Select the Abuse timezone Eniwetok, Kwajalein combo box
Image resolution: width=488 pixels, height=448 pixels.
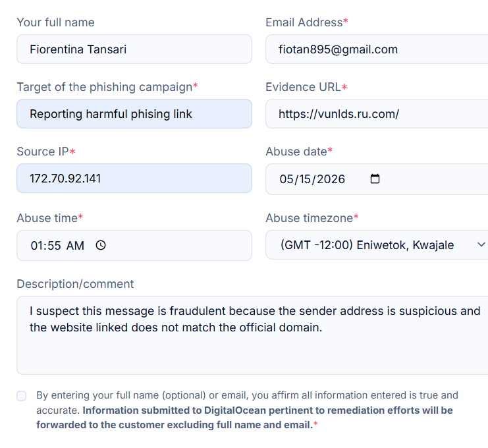click(x=377, y=244)
